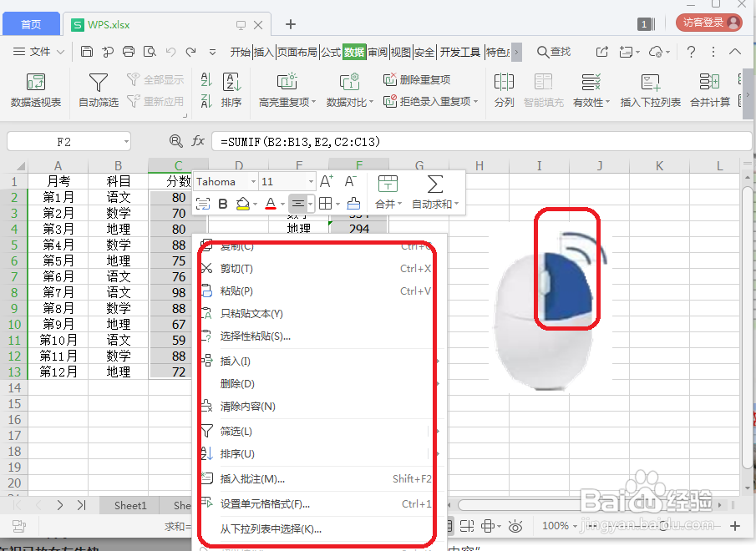This screenshot has height=551, width=756.
Task: Click 插入下拉列表 insert dropdown list
Action: click(x=651, y=90)
